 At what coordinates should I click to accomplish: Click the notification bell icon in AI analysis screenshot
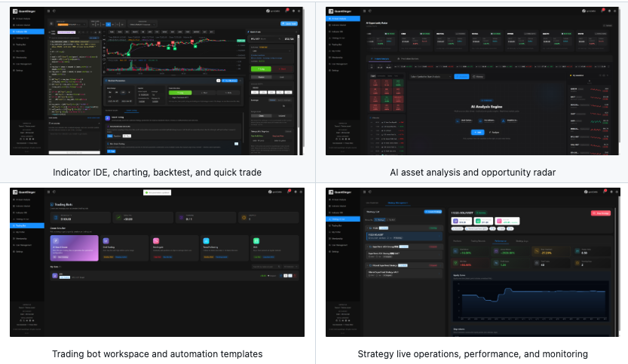click(x=602, y=11)
